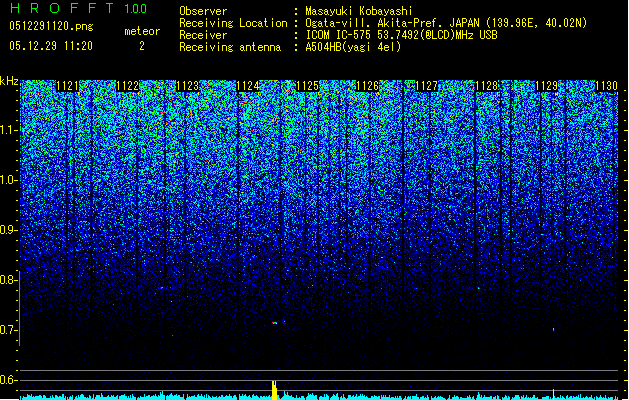Click the 1123 time marker

(x=187, y=86)
